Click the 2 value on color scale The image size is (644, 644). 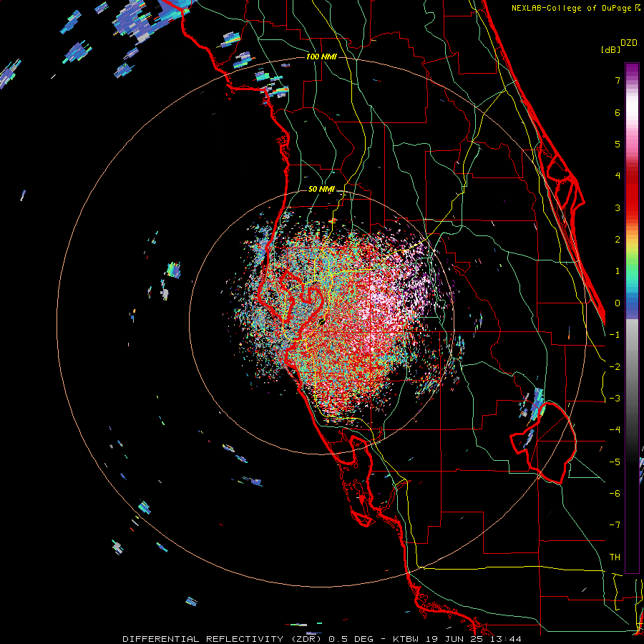(x=618, y=240)
